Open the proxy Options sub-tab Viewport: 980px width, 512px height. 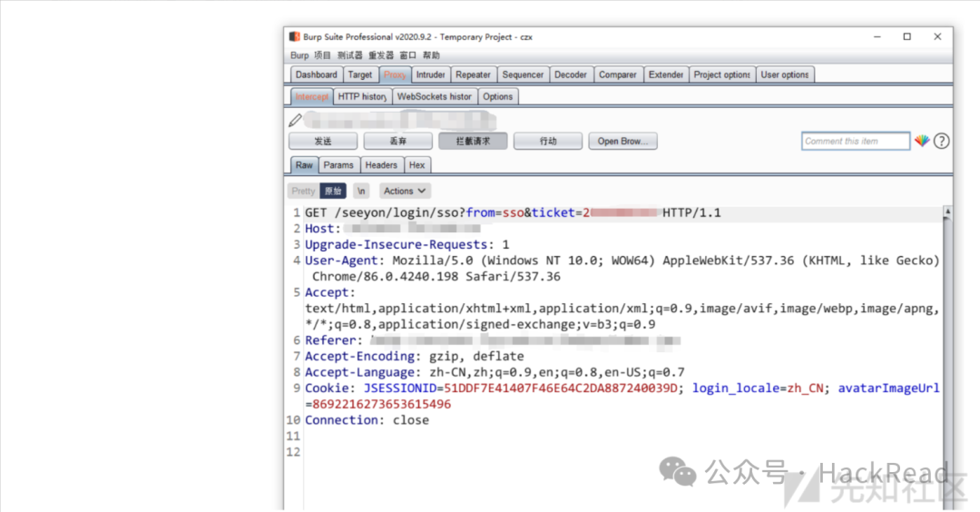tap(497, 96)
